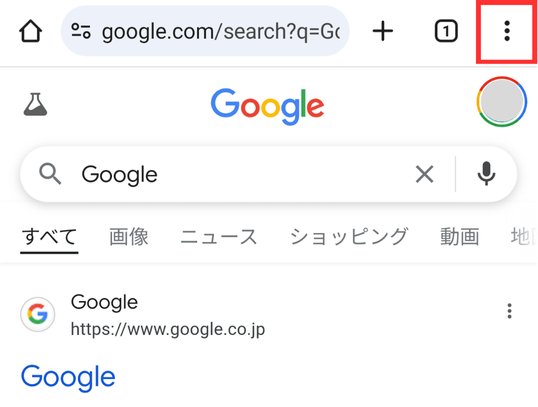
Task: Switch to the ショッピング tab
Action: tap(349, 237)
